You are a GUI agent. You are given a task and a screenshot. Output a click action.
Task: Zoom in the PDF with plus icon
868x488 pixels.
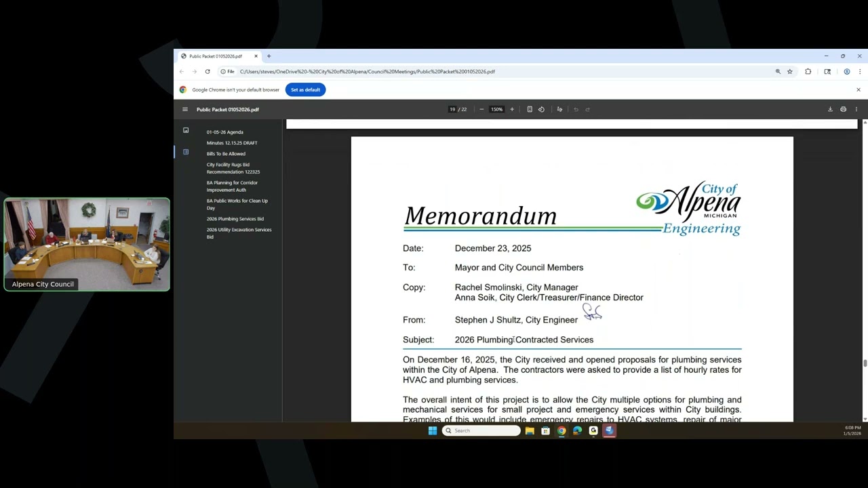coord(512,109)
